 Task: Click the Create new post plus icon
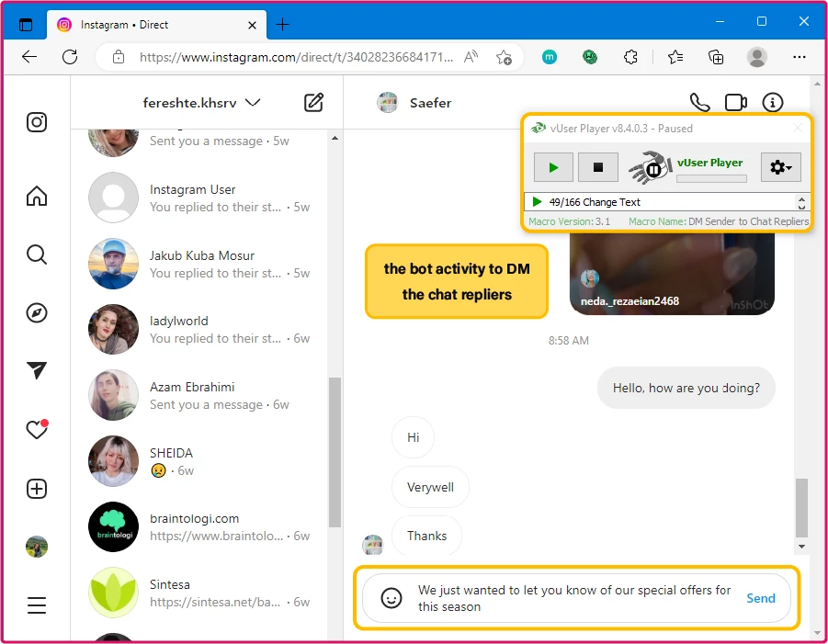tap(37, 489)
